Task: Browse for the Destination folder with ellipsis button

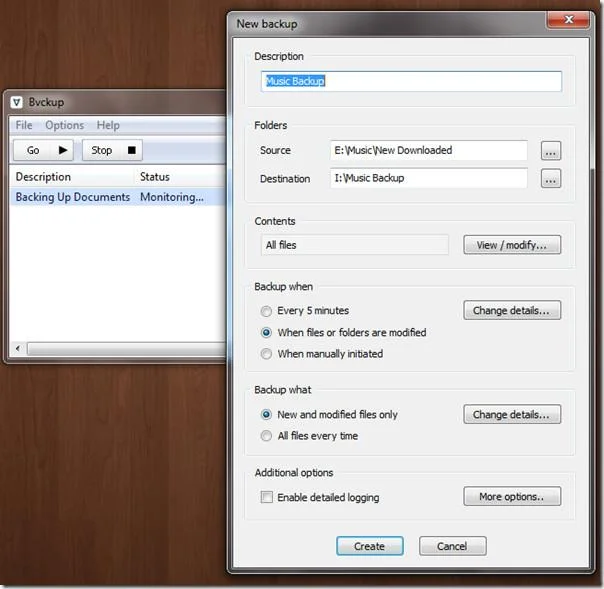Action: [x=550, y=179]
